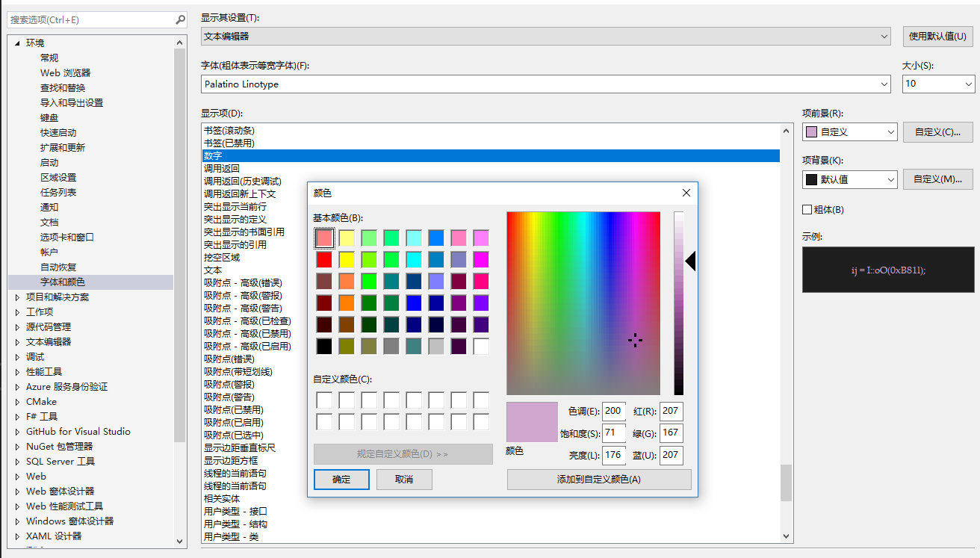Viewport: 980px width, 558px height.
Task: Toggle the 粗体(B) checkbox
Action: [x=807, y=210]
